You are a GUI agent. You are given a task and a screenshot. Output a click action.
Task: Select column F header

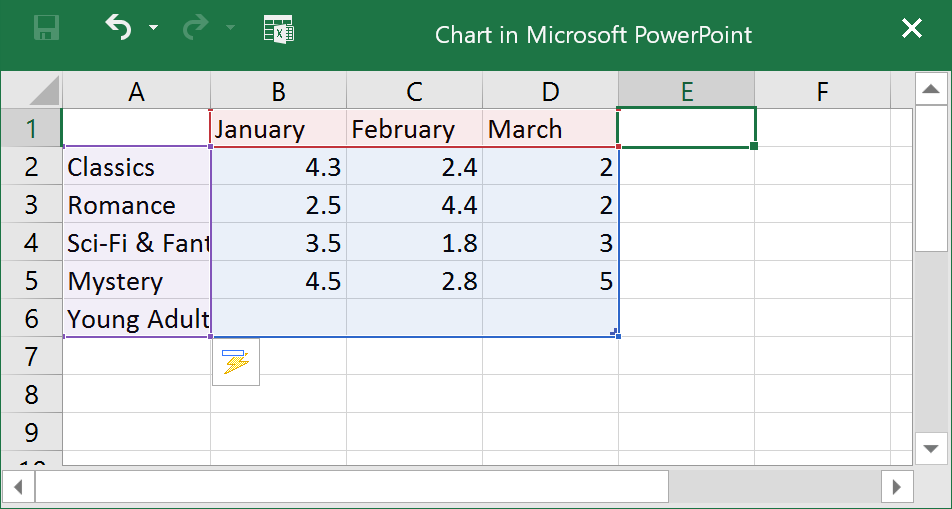(823, 91)
